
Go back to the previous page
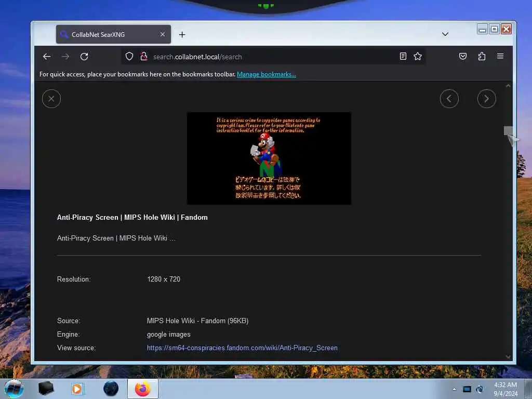point(47,57)
